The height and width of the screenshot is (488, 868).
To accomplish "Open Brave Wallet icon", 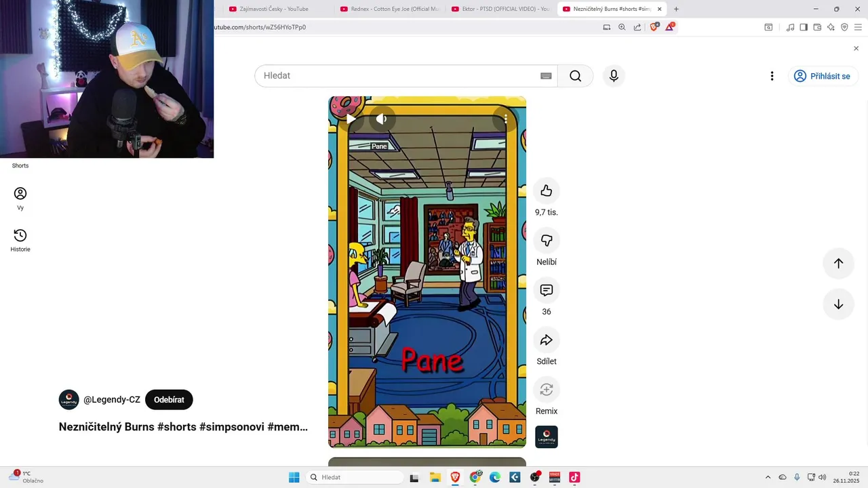I will coord(817,27).
